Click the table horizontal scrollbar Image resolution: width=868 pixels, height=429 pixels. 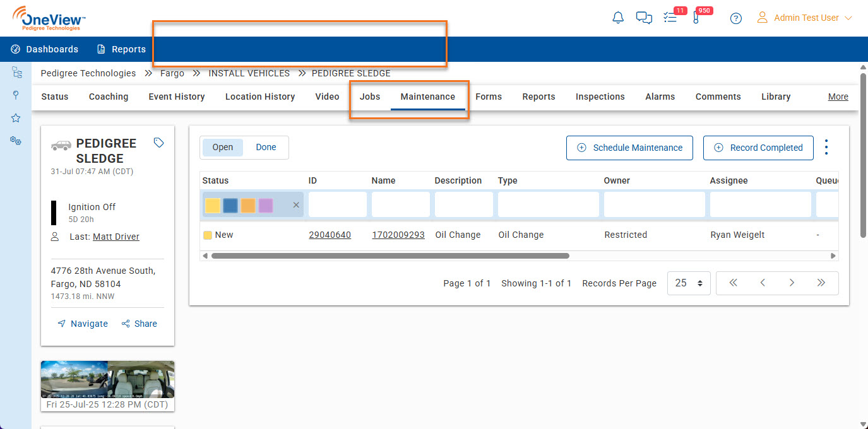pos(390,256)
